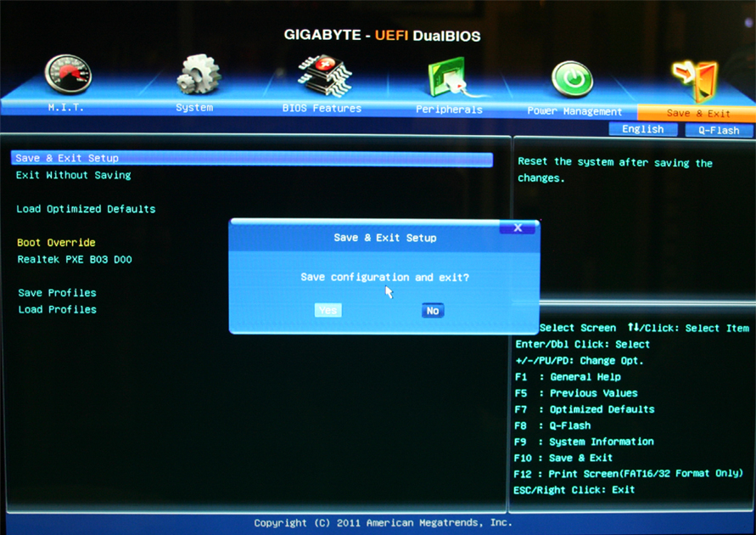Select the Save & Exit tab

tap(697, 113)
